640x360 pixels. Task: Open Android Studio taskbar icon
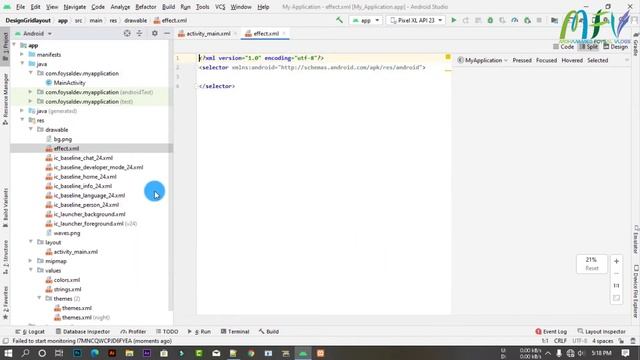(303, 353)
